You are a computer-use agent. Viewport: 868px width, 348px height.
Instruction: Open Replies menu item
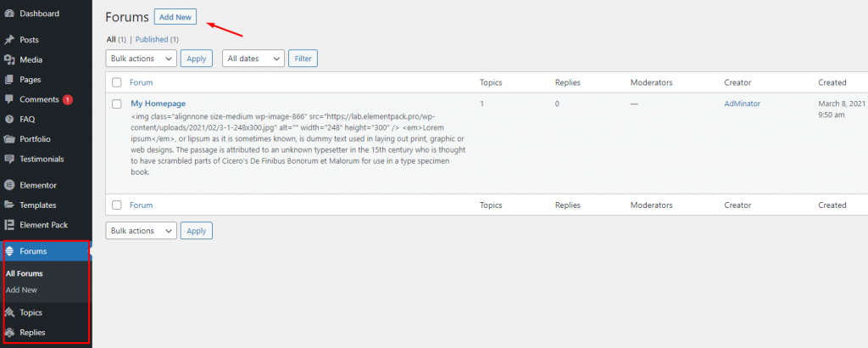click(x=46, y=333)
